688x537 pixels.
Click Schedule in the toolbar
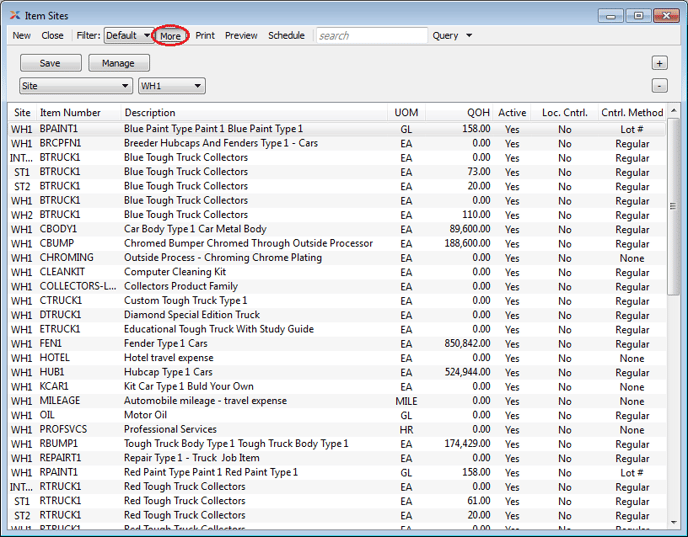[x=286, y=36]
